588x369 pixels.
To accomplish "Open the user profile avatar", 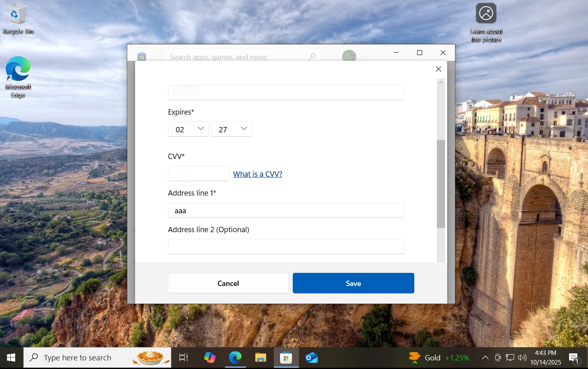I will click(349, 56).
